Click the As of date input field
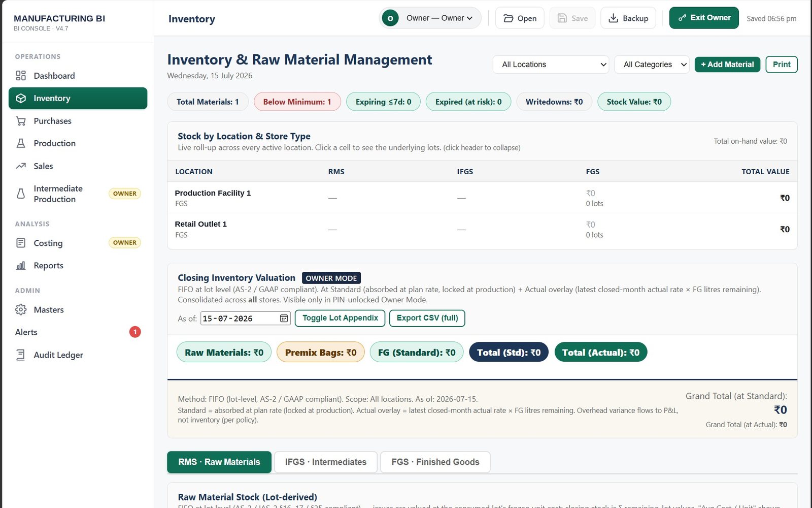The image size is (812, 508). click(x=246, y=319)
